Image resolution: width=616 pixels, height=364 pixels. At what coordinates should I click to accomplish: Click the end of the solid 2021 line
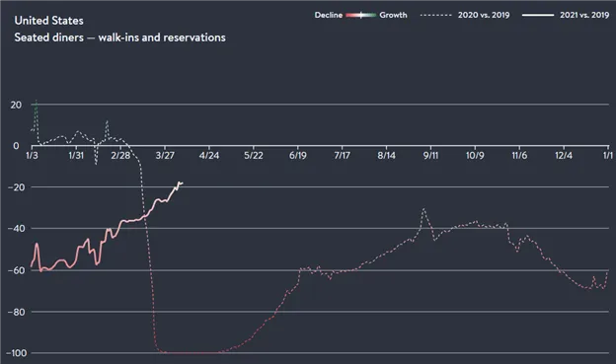[x=182, y=182]
